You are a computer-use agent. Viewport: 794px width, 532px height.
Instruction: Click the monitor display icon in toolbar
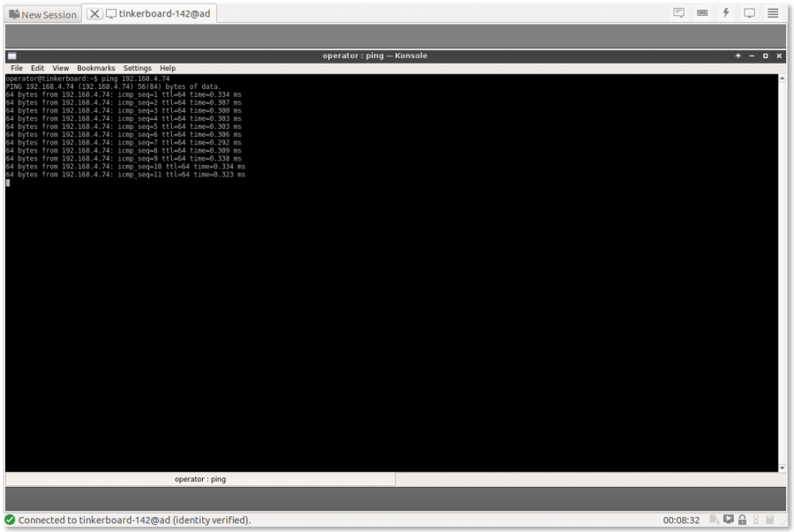tap(750, 13)
